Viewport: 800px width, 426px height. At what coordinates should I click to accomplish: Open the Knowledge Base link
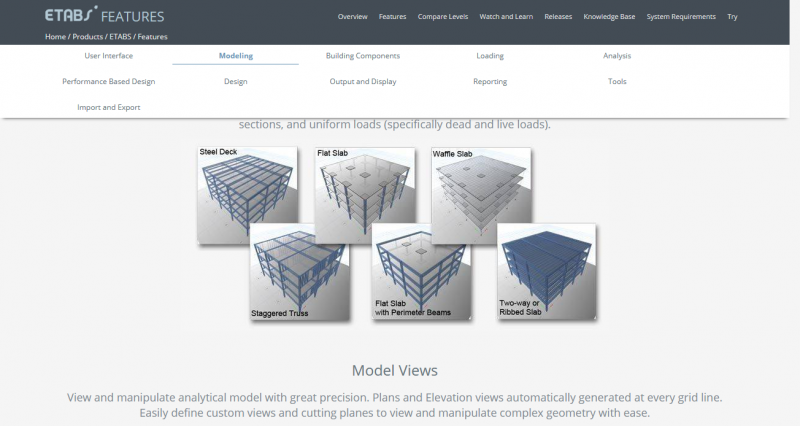tap(609, 17)
